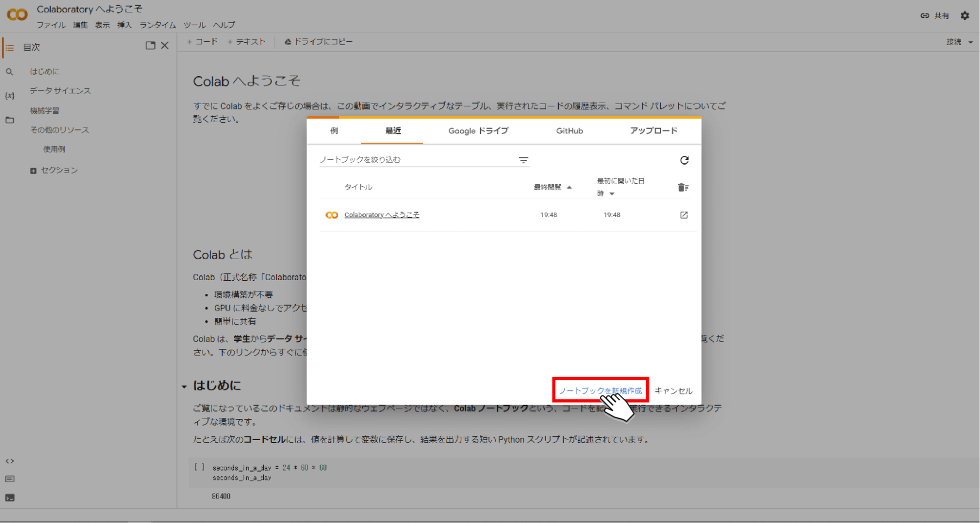Image resolution: width=980 pixels, height=523 pixels.
Task: Open the table of contents sidebar icon
Action: 9,48
